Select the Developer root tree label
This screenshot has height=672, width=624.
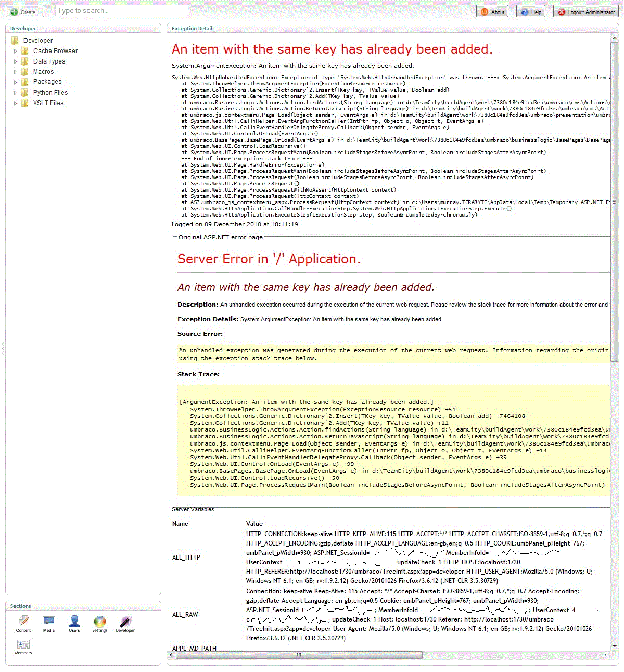point(38,40)
